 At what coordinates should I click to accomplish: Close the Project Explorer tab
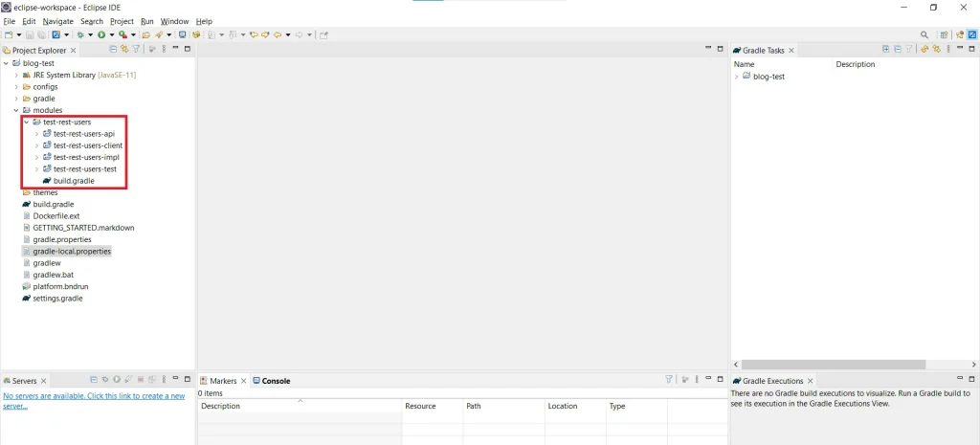point(73,50)
